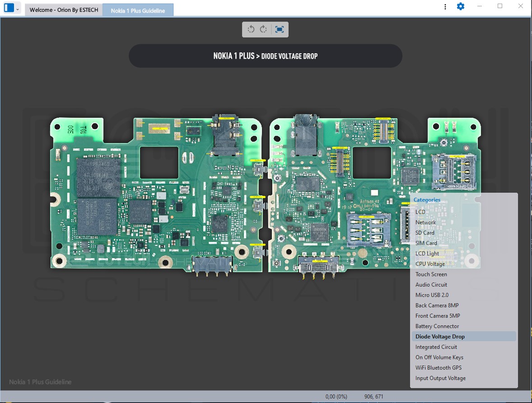Select Audio Circuit in Categories
Viewport: 532px width, 403px height.
tap(431, 284)
